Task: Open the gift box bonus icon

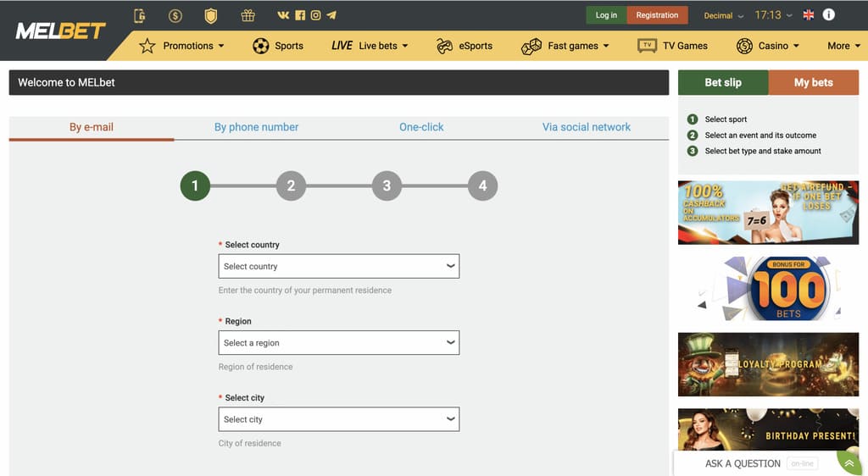Action: point(248,15)
